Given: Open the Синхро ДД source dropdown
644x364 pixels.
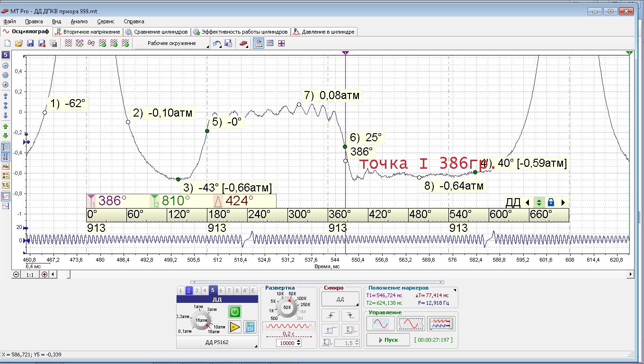Looking at the screenshot, I should tap(340, 300).
